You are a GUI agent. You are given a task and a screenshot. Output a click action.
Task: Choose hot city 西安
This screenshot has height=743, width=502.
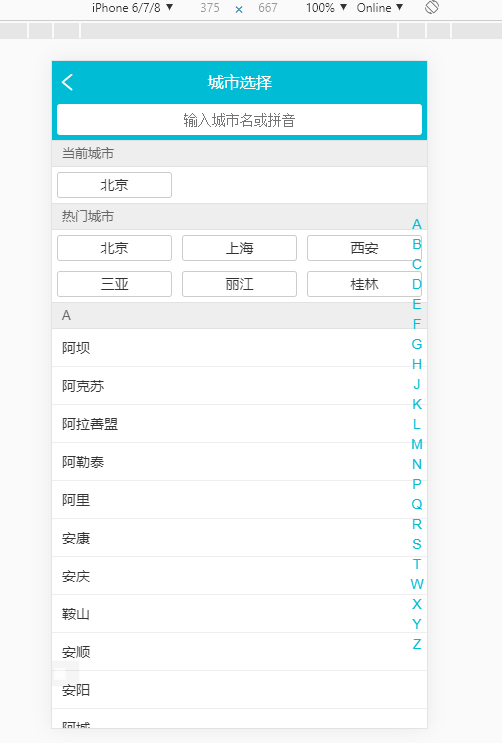[x=365, y=248]
